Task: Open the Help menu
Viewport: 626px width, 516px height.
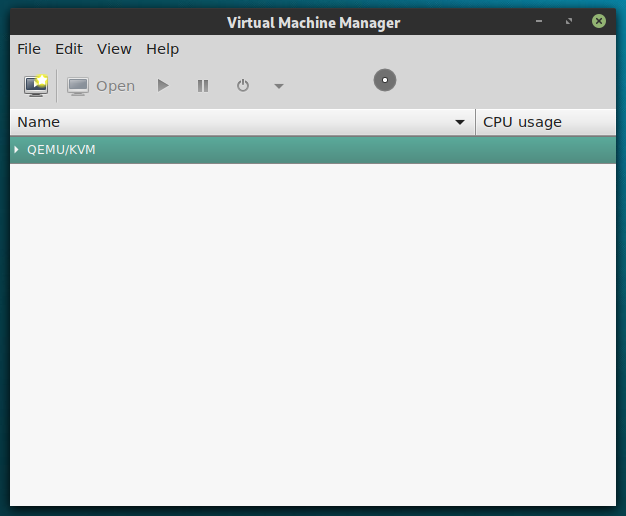Action: 162,49
